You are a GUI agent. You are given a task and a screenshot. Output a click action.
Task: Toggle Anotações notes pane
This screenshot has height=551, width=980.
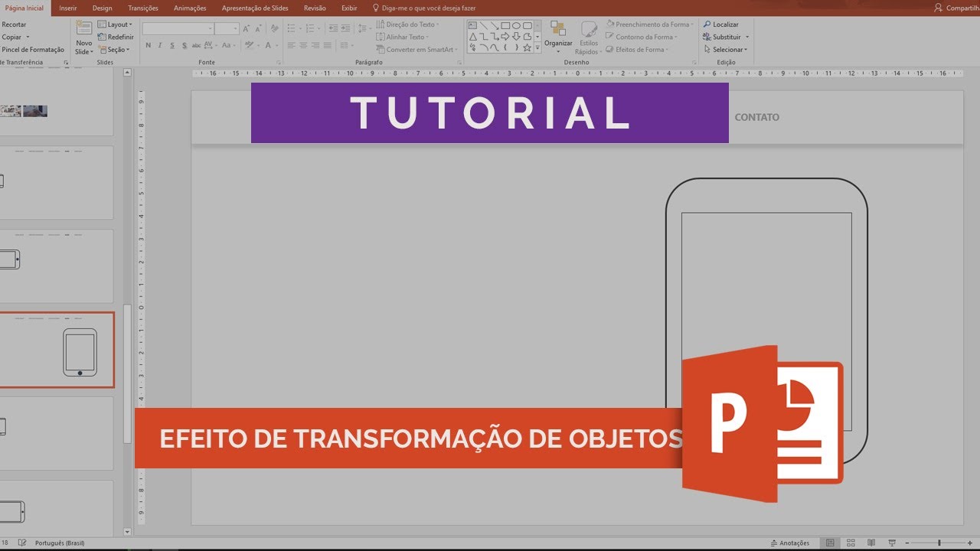click(790, 543)
